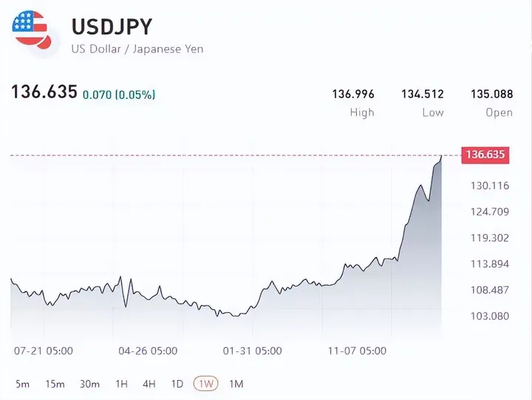Click the chart peak near 136.635

[441, 156]
